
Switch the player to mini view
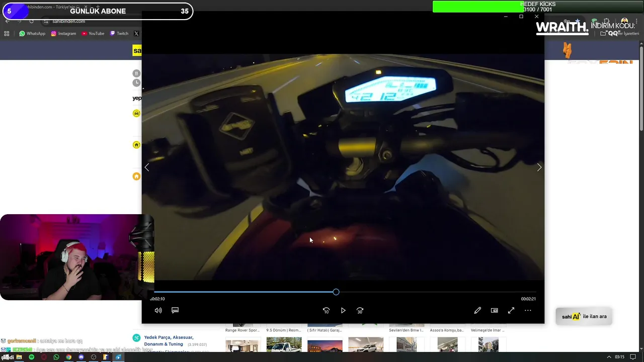click(495, 311)
